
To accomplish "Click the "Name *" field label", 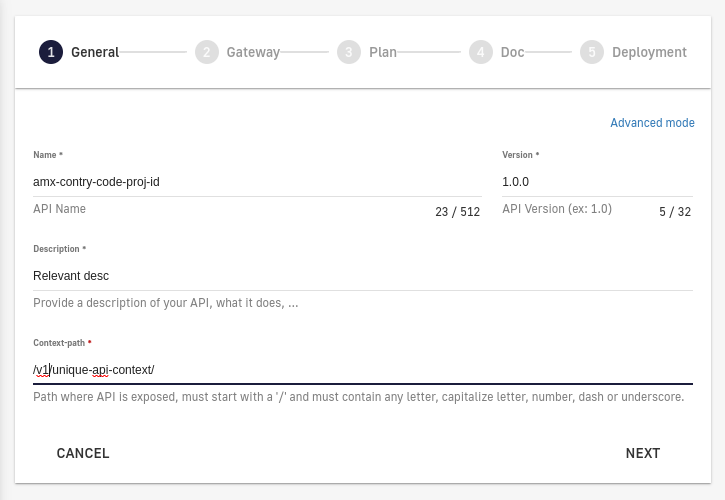I will pos(48,155).
